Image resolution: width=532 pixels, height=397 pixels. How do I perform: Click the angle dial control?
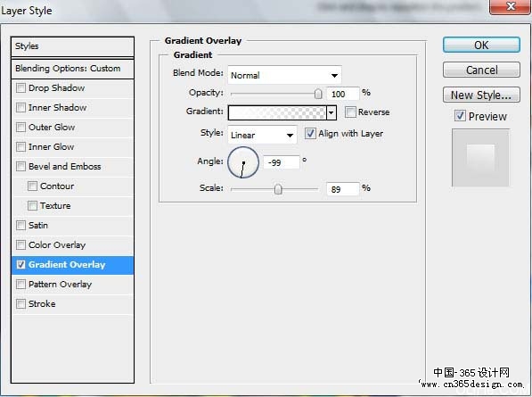(x=243, y=162)
